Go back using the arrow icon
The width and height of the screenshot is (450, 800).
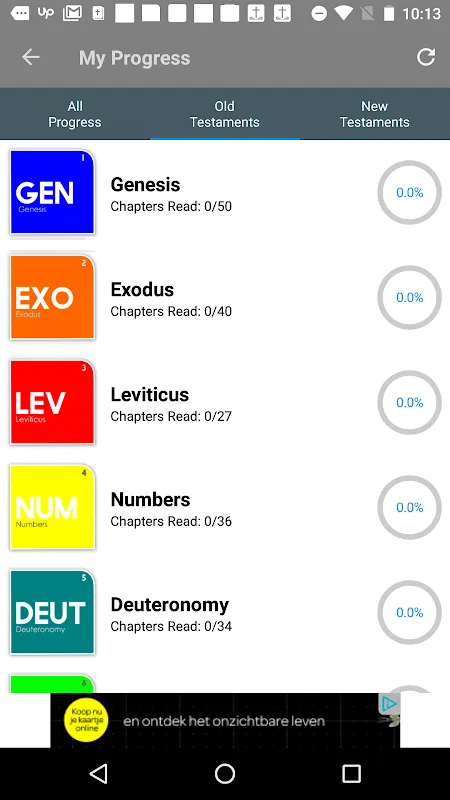click(x=31, y=57)
